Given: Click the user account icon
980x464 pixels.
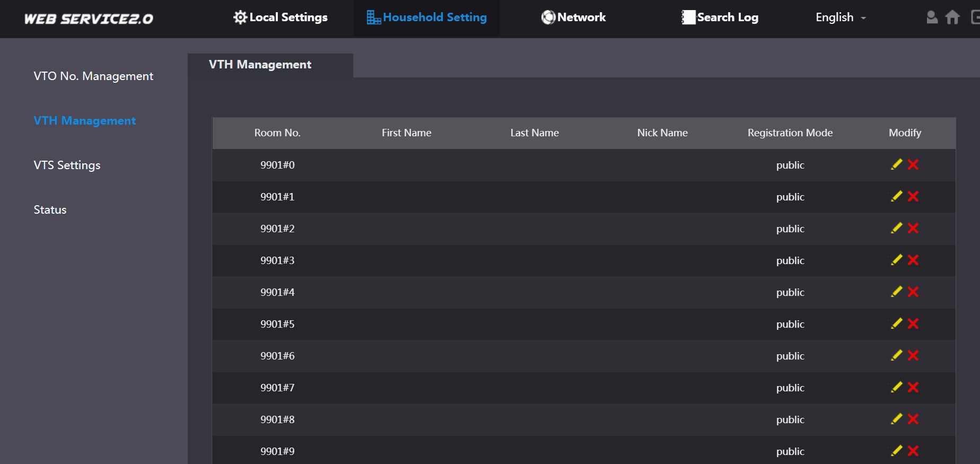Looking at the screenshot, I should point(932,17).
